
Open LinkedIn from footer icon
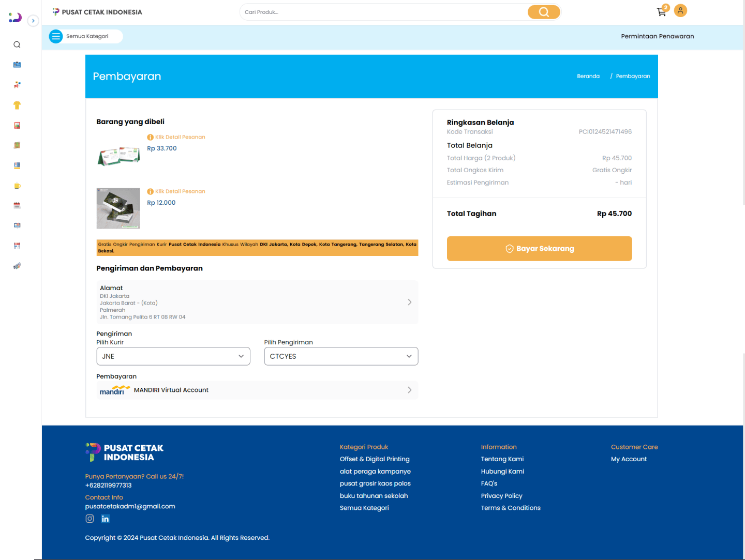point(106,519)
